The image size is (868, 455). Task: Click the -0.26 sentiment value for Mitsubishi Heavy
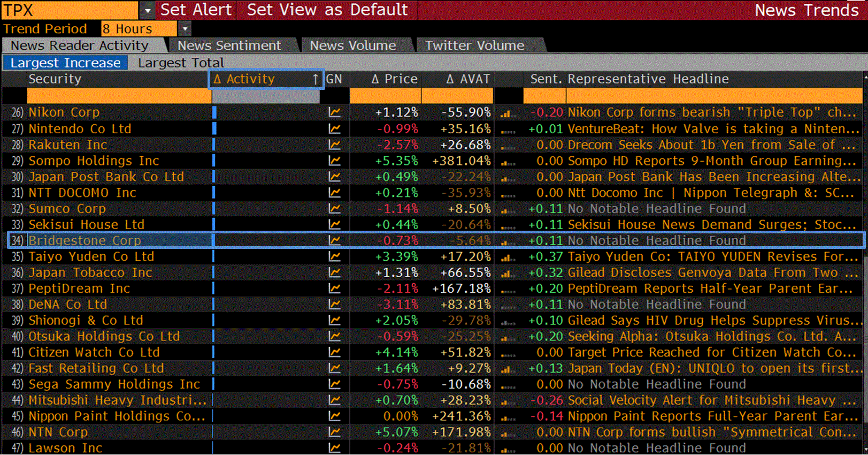[546, 400]
